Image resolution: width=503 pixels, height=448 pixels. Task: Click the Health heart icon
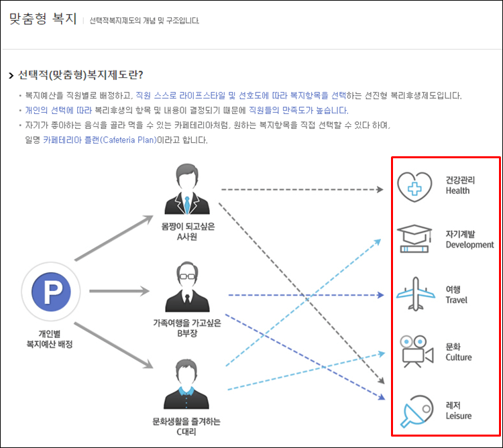pos(414,187)
